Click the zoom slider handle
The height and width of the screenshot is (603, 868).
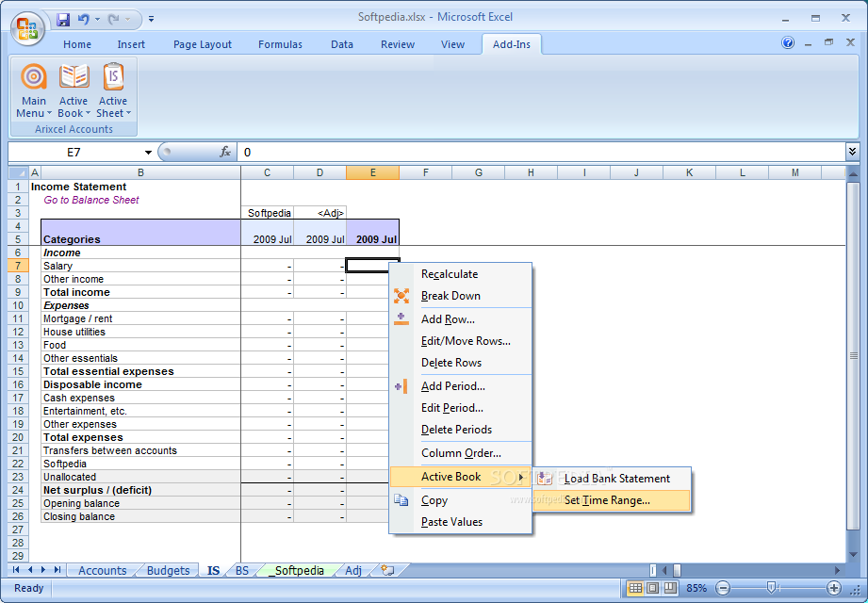pos(771,588)
